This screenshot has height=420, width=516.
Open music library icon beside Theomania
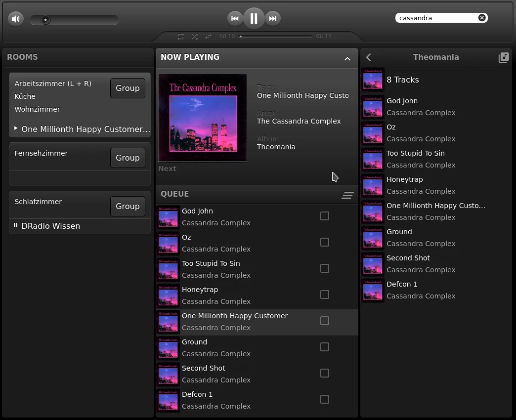(504, 57)
